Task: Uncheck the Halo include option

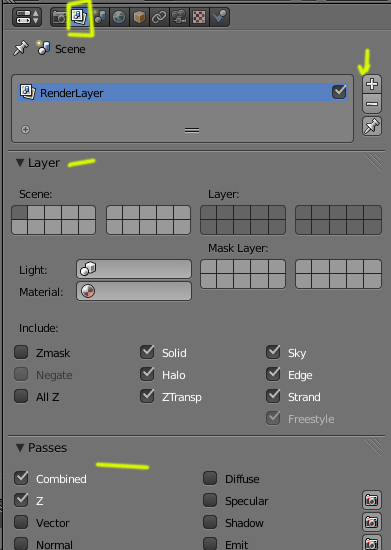Action: point(147,374)
